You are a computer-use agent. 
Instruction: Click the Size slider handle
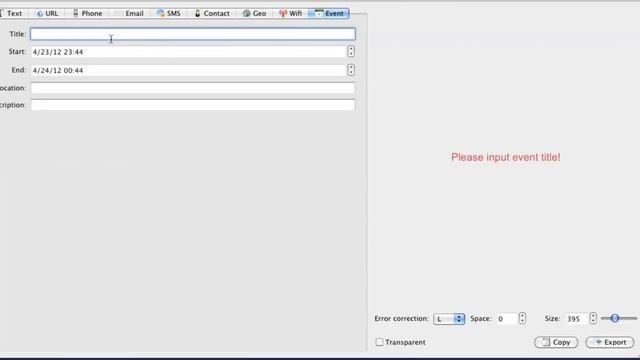click(x=615, y=318)
